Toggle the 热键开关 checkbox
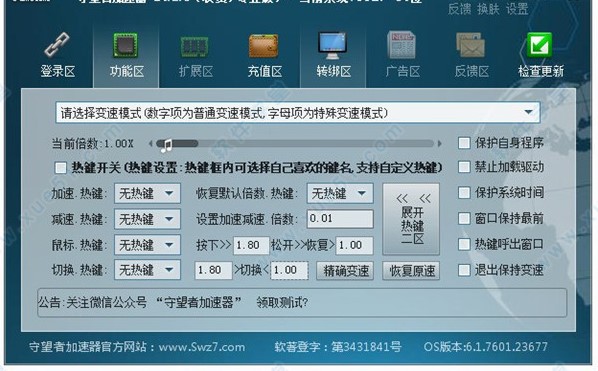Screen dimensions: 598x371 61,168
